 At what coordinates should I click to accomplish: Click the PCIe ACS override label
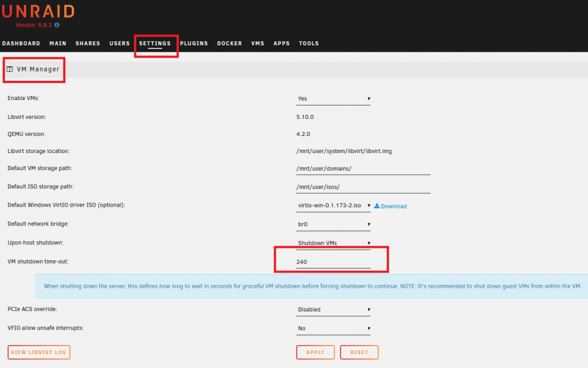(x=32, y=309)
